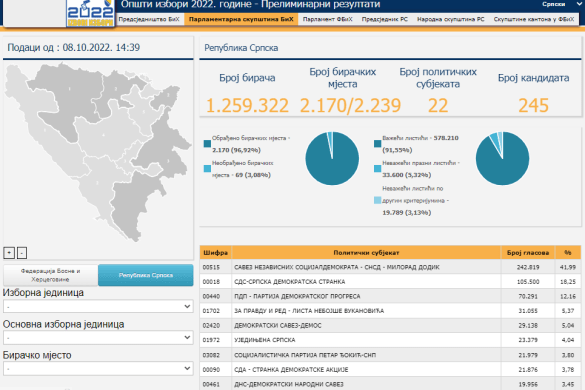Screen dimensions: 585x390
Task: Switch to Парламент ФБиХ tab
Action: [327, 19]
